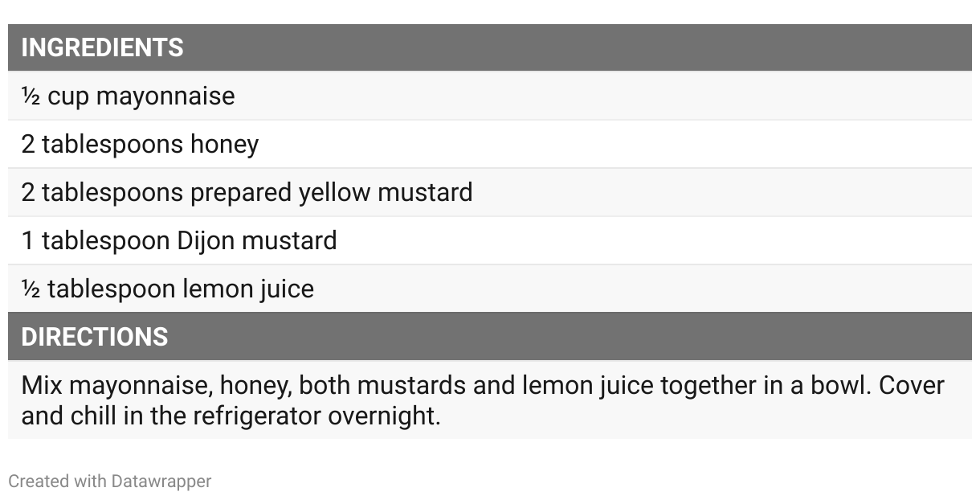Click the word honey in second ingredient row
The image size is (980, 500).
[224, 145]
